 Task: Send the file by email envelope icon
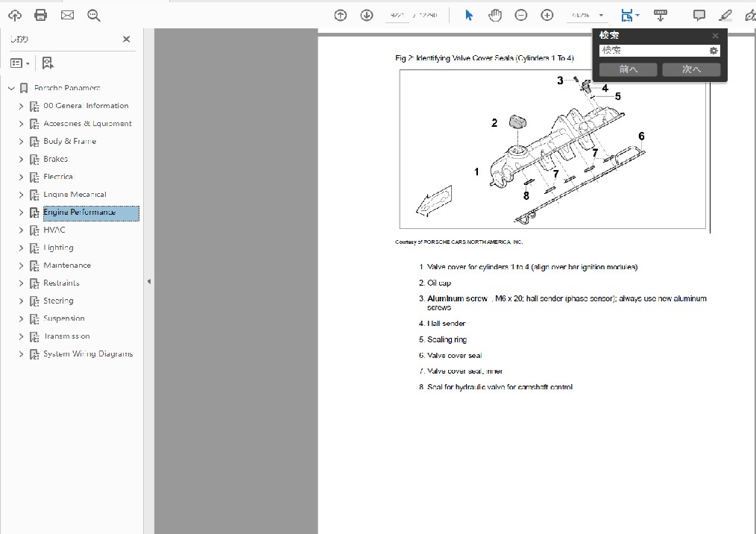coord(67,15)
